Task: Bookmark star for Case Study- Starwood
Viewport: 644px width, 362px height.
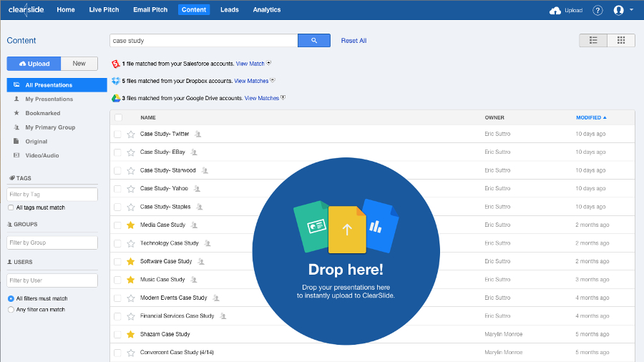Action: pos(131,171)
